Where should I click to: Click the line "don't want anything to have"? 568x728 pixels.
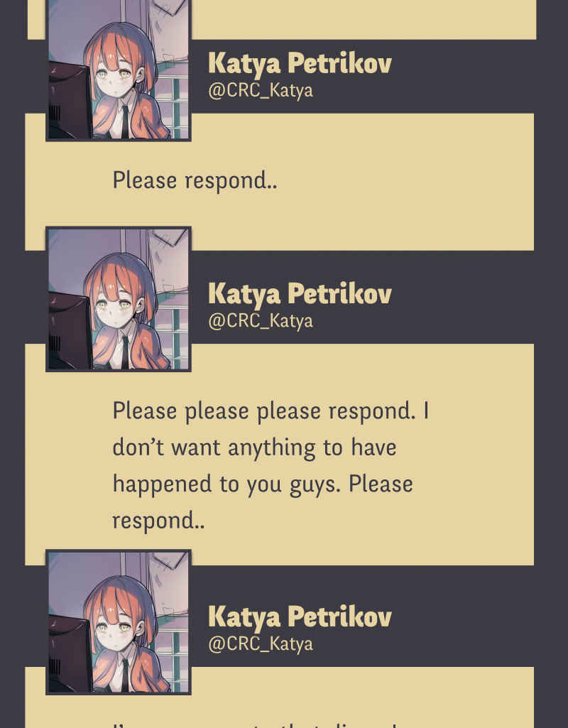(x=255, y=448)
